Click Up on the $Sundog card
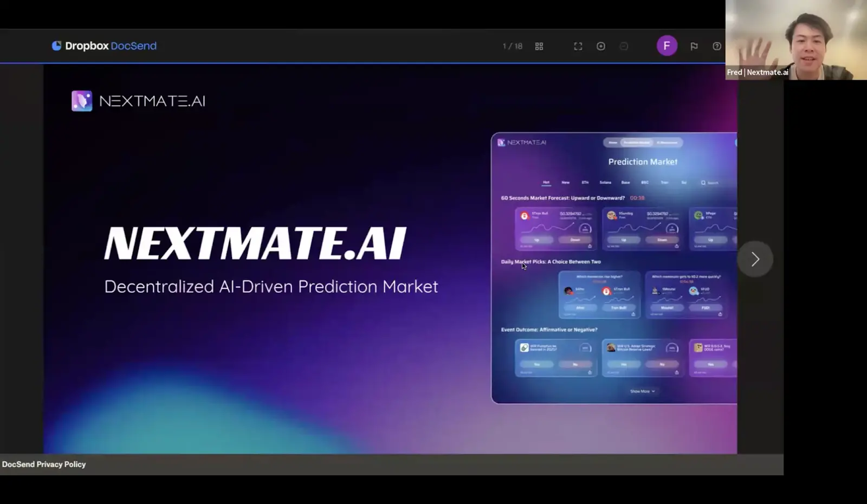Viewport: 867px width, 504px height. 624,240
